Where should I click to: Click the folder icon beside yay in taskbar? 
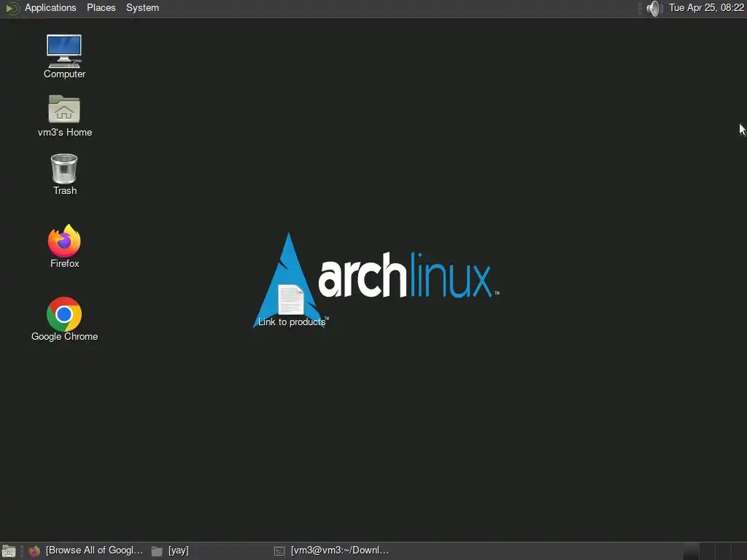[x=157, y=551]
